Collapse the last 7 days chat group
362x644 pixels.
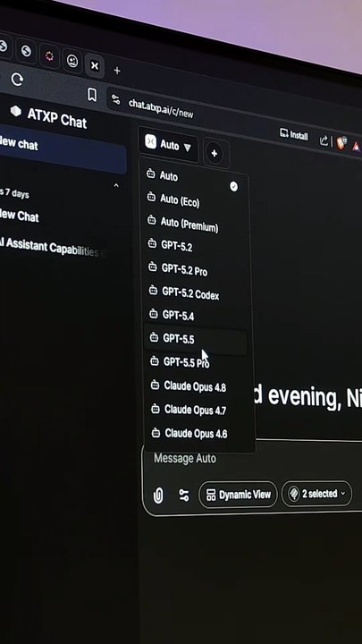[x=116, y=186]
